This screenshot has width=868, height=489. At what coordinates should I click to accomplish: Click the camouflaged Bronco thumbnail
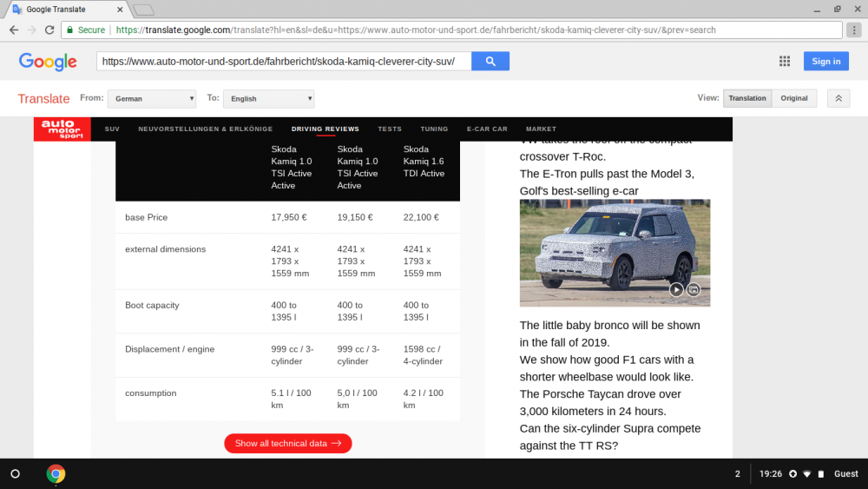[615, 253]
